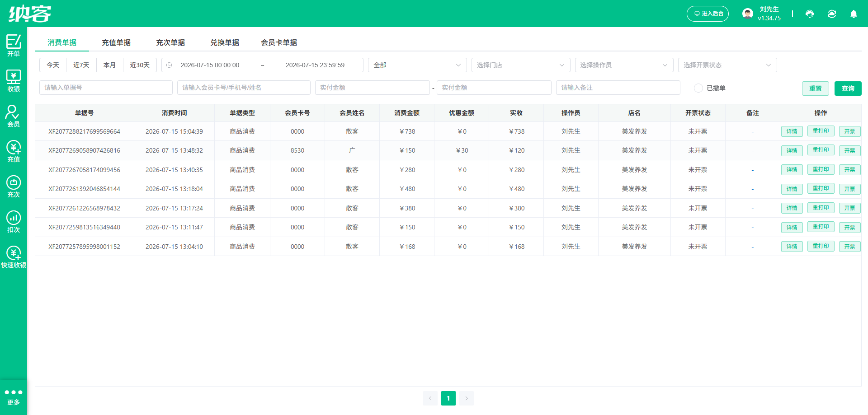Click the 请输入备注 remark field
This screenshot has width=868, height=415.
coord(618,88)
